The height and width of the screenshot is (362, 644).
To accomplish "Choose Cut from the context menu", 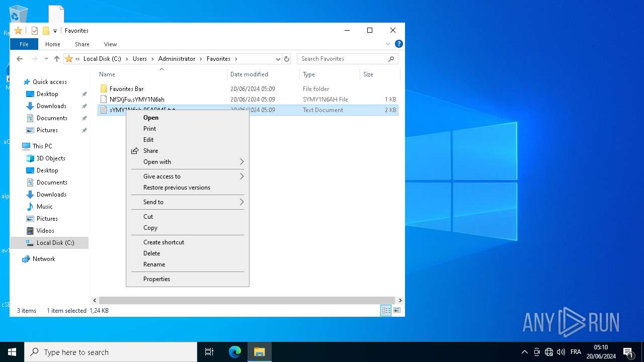I will click(x=187, y=217).
